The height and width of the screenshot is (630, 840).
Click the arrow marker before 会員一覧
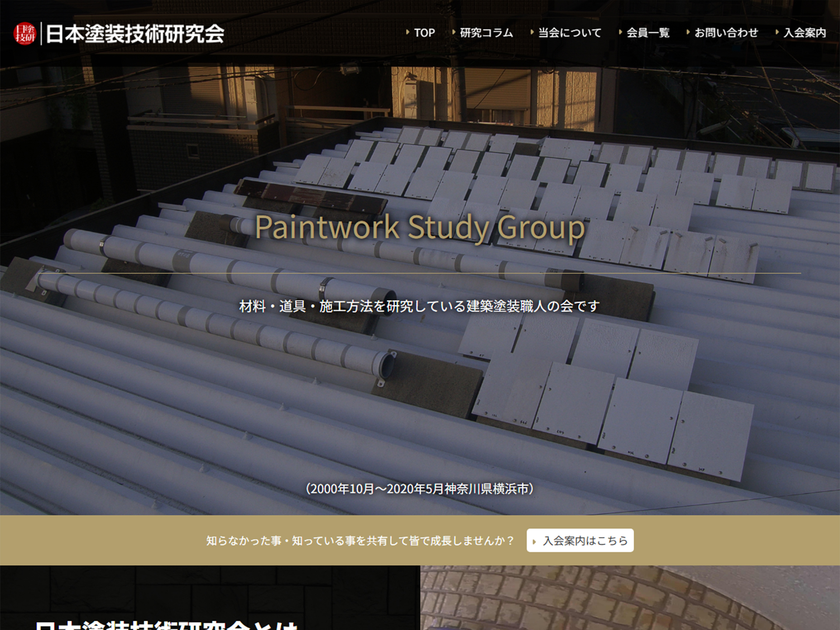coord(620,32)
